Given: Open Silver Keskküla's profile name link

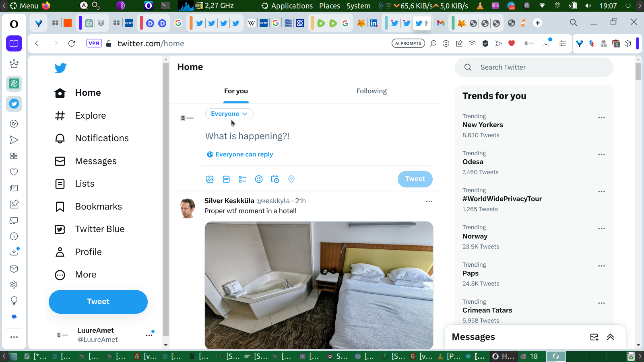Looking at the screenshot, I should pyautogui.click(x=229, y=201).
